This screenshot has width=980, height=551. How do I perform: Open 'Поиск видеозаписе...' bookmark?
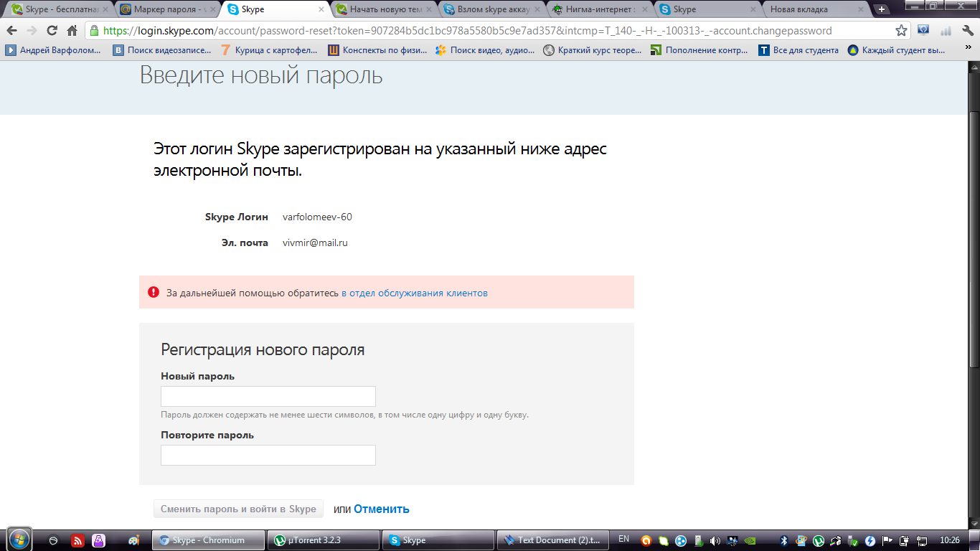(162, 50)
